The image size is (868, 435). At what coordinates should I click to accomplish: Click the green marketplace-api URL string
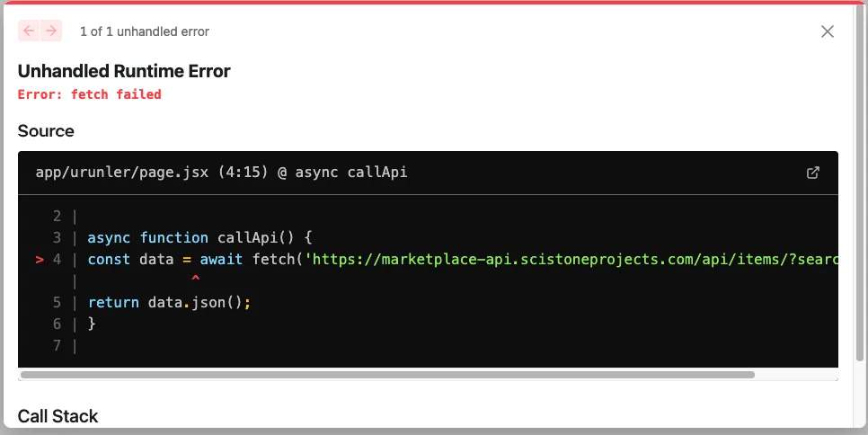[x=575, y=260]
